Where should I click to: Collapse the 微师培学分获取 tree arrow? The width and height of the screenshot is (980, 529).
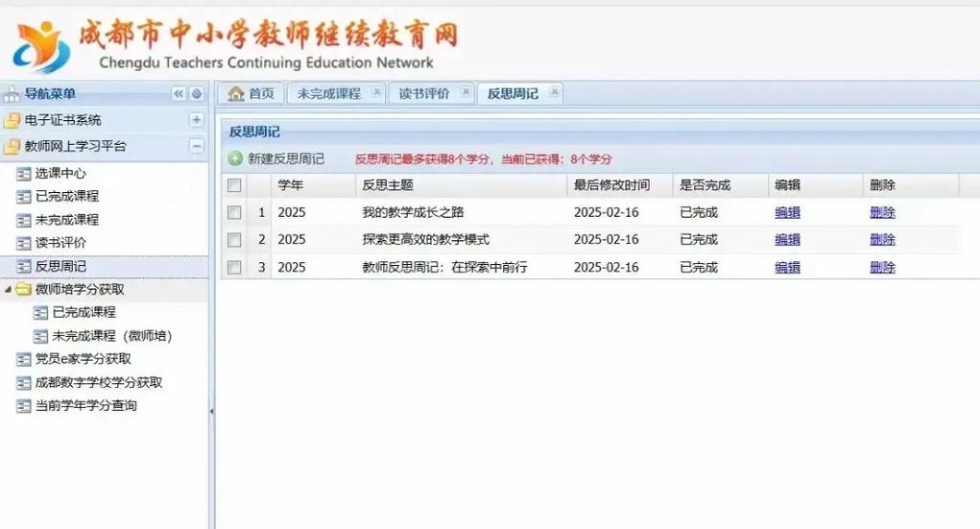point(8,290)
